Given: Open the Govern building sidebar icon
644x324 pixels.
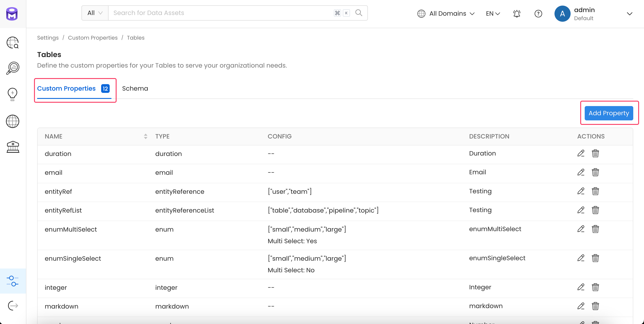Looking at the screenshot, I should coord(13,147).
